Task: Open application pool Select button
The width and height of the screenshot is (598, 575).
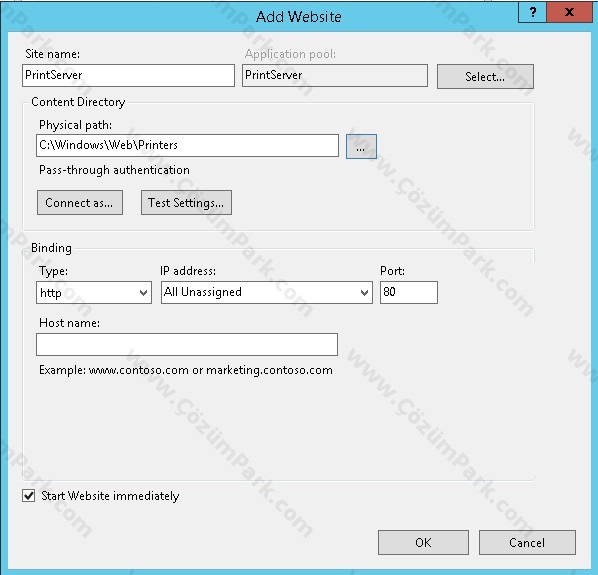Action: (485, 77)
